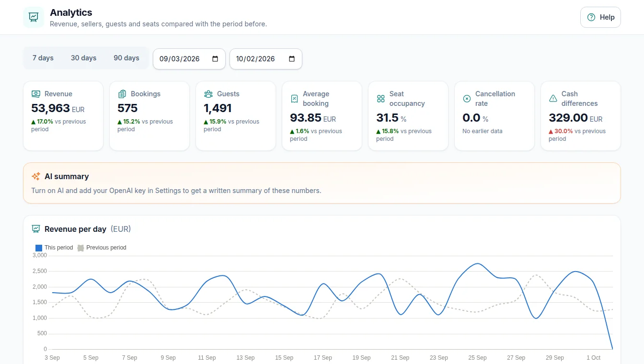Open calendar picker of start date 09/03/2026

tap(215, 59)
